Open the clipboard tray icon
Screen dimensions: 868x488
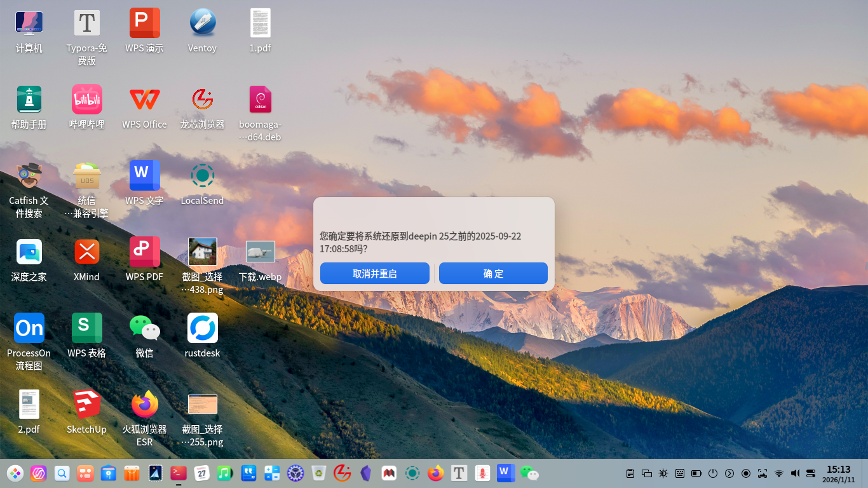click(630, 473)
